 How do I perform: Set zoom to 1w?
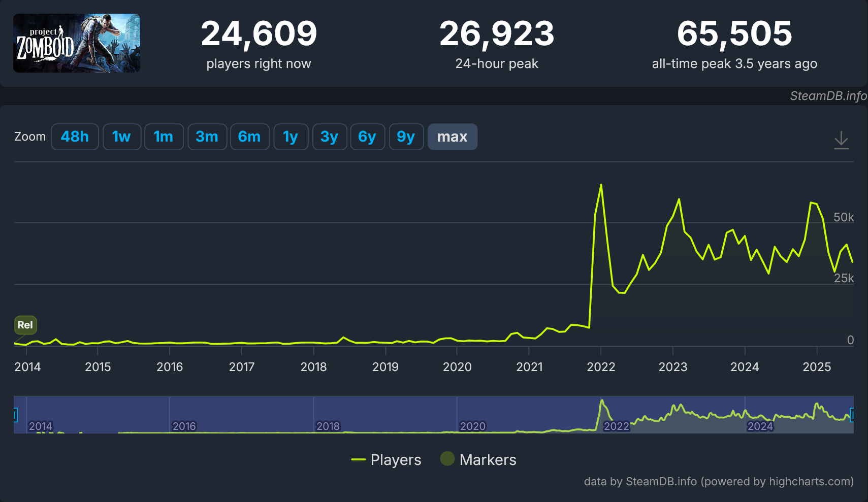(x=121, y=137)
